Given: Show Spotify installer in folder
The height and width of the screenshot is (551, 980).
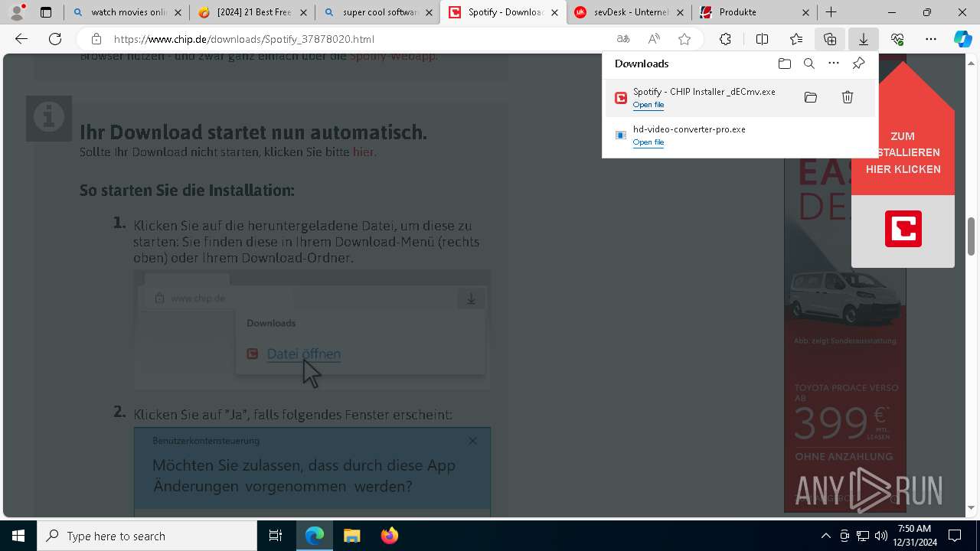Looking at the screenshot, I should [811, 97].
